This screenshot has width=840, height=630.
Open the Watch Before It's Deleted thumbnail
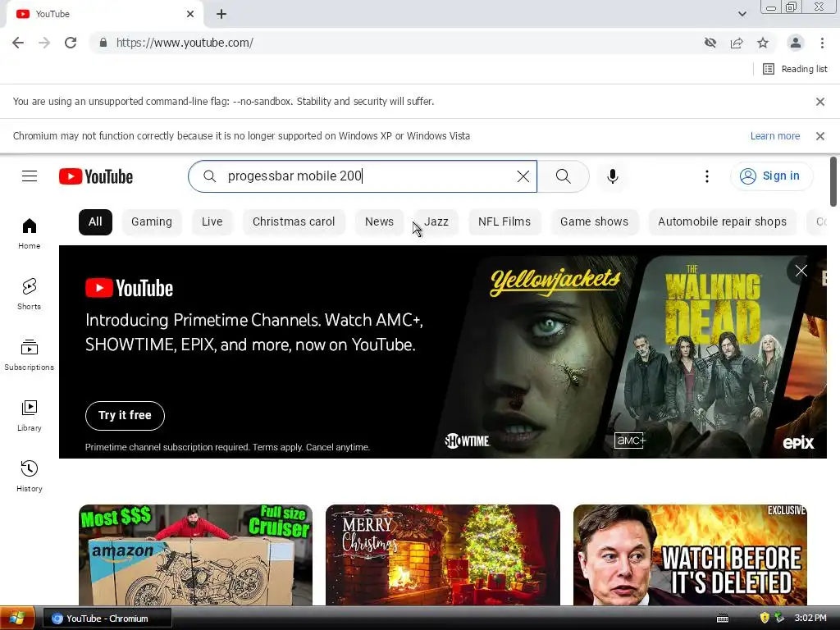(x=690, y=555)
